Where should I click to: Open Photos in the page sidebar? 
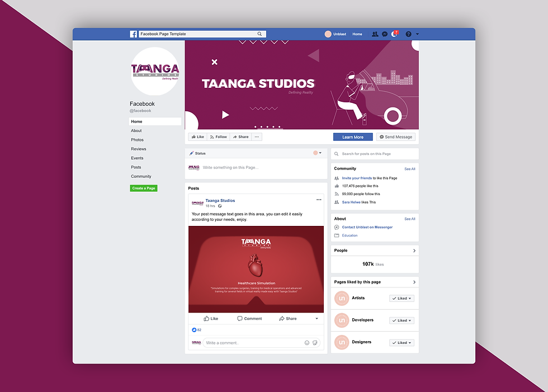pos(138,140)
